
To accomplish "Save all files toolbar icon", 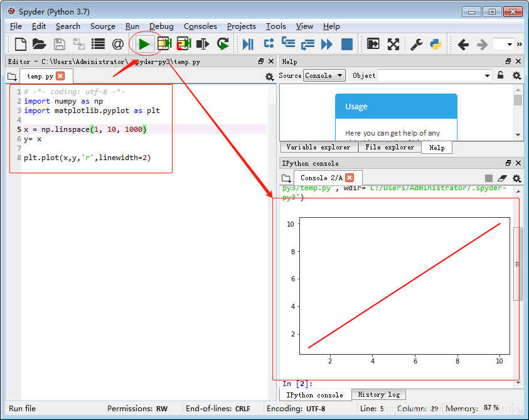I will 79,44.
